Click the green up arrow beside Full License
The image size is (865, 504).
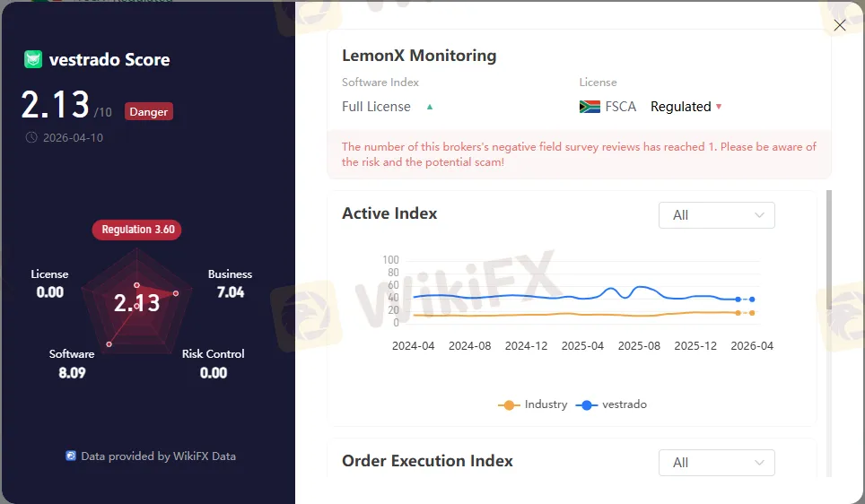pyautogui.click(x=430, y=107)
